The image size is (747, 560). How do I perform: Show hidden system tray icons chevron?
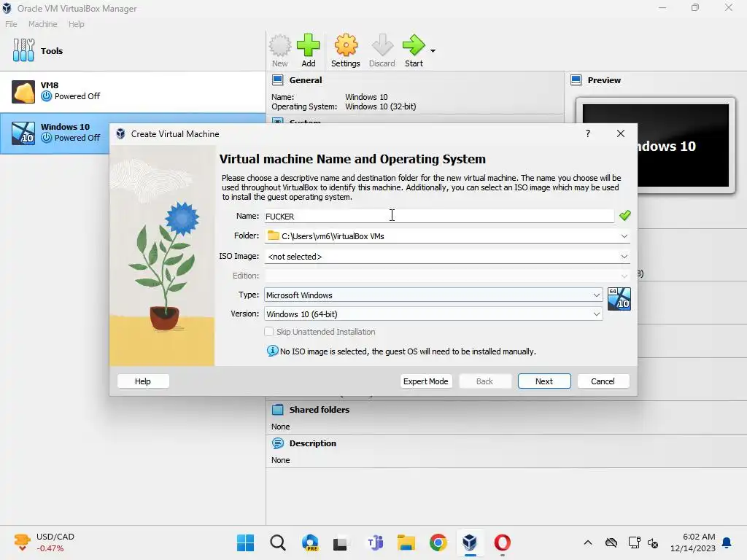click(x=588, y=542)
